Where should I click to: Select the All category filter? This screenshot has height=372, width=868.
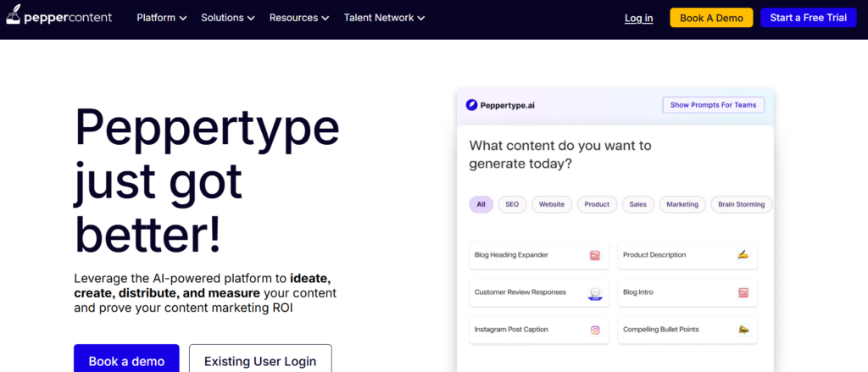(481, 204)
